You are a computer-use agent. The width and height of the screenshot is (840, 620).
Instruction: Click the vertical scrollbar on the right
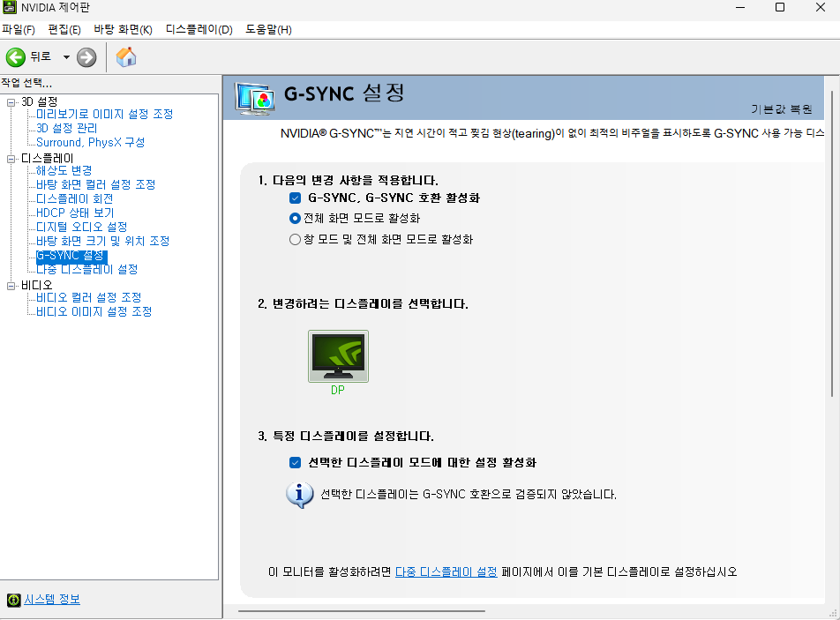coord(832,243)
